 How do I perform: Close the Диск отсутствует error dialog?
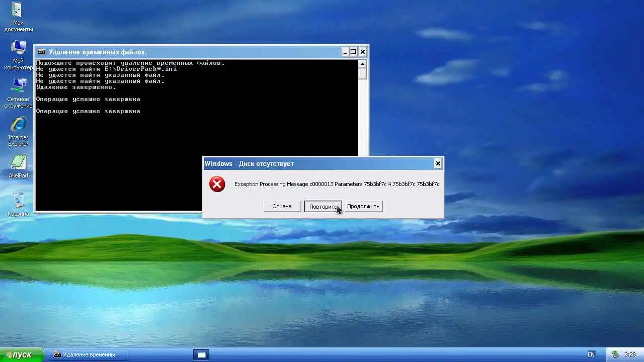click(x=438, y=163)
